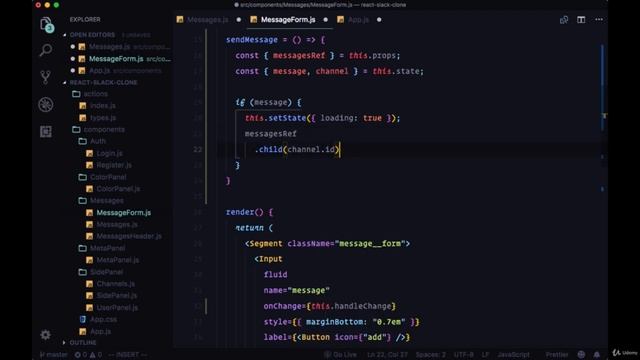
Task: Click Spaces: 2 indentation setting
Action: click(431, 355)
